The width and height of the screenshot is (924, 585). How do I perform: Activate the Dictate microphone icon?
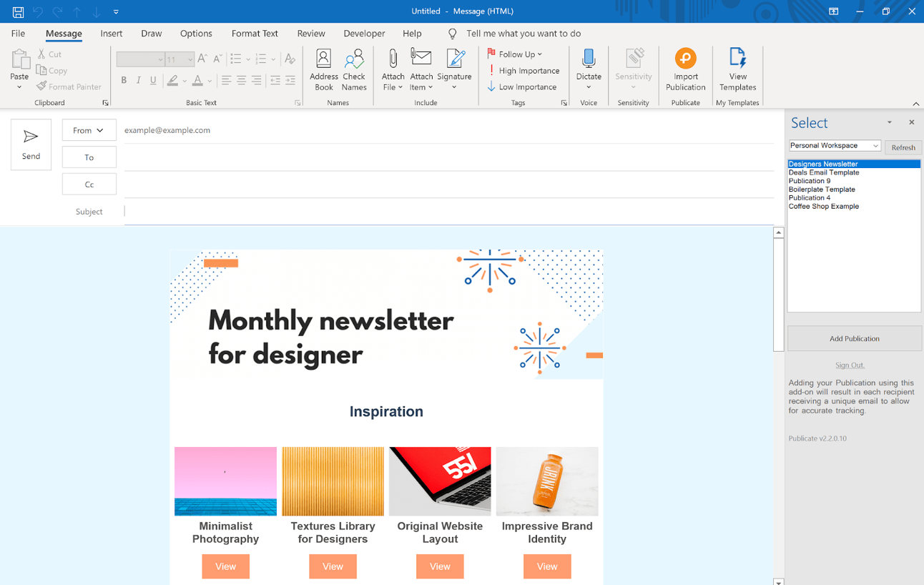tap(588, 63)
